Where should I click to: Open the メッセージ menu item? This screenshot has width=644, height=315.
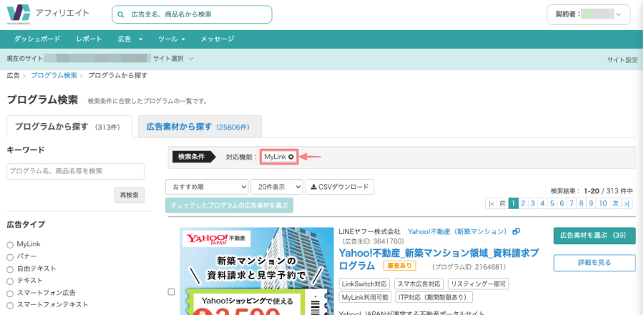click(x=218, y=39)
